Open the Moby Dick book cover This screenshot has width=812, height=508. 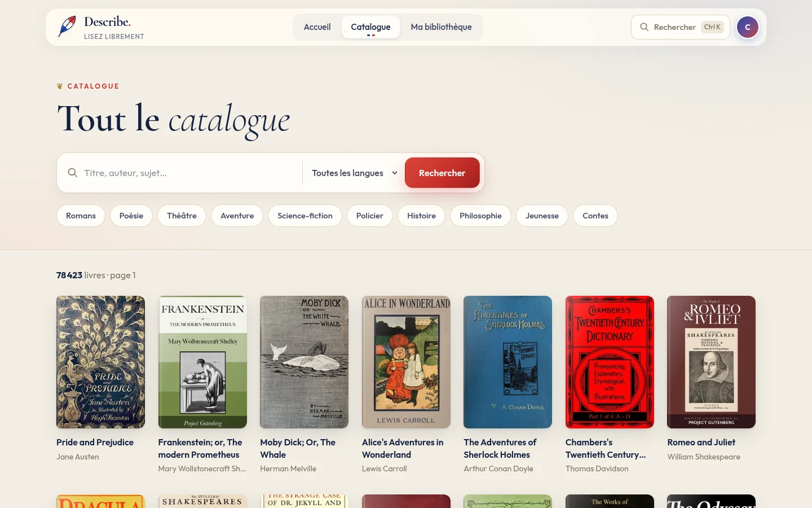tap(304, 362)
